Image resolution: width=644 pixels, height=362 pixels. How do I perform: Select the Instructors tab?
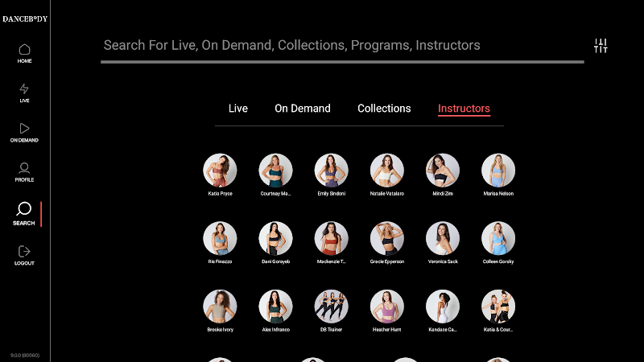464,109
